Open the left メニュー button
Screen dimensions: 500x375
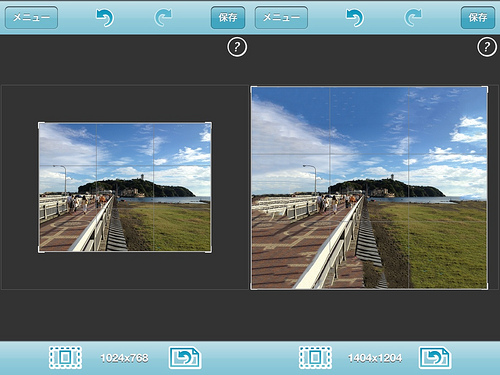click(31, 17)
